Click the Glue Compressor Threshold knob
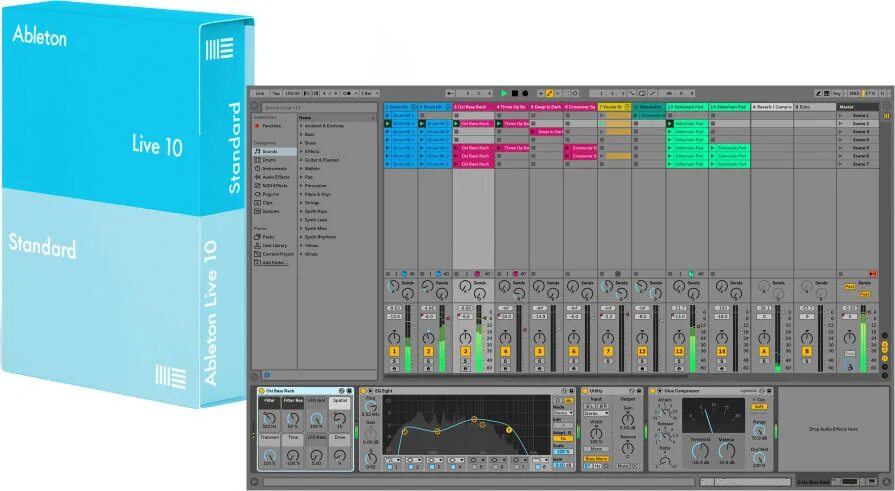The image size is (895, 491). pos(700,451)
